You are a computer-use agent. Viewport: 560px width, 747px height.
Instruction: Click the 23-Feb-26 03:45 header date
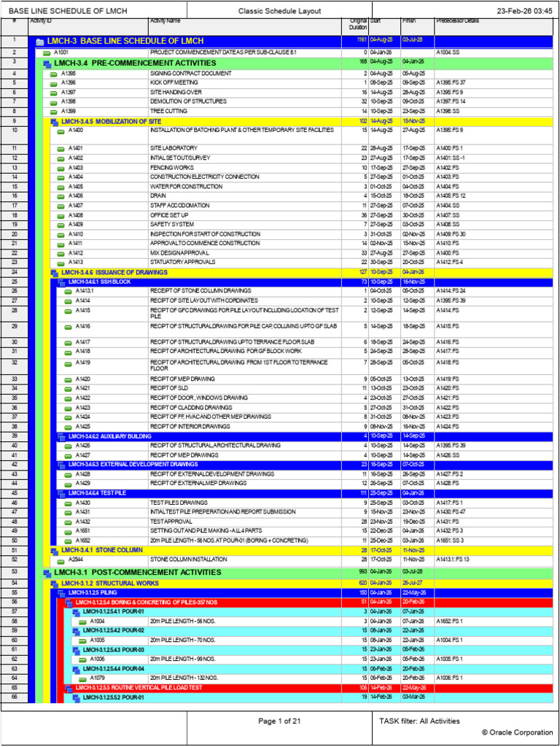(525, 11)
